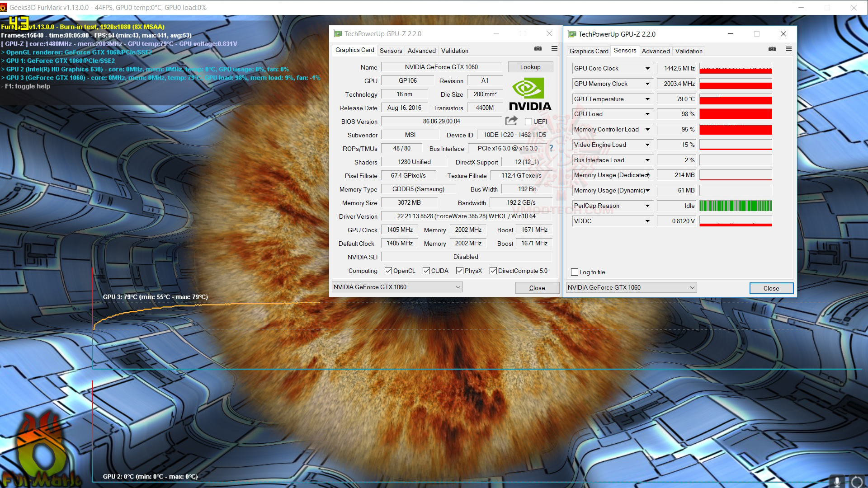
Task: Click the Driver Version text field
Action: (x=466, y=216)
